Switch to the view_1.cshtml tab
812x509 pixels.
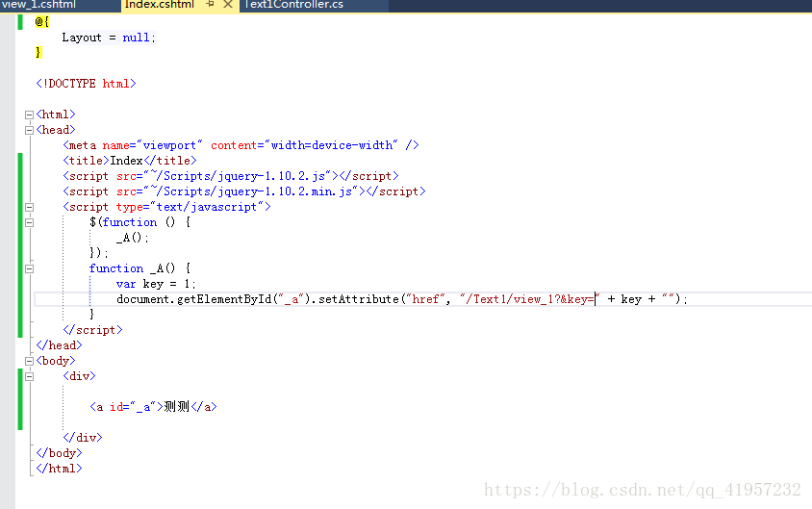(38, 5)
